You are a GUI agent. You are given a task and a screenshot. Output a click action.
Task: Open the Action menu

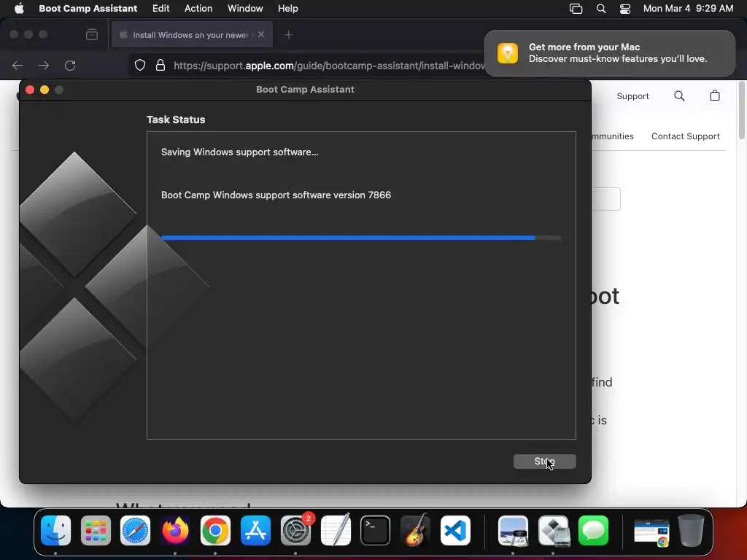[x=198, y=9]
